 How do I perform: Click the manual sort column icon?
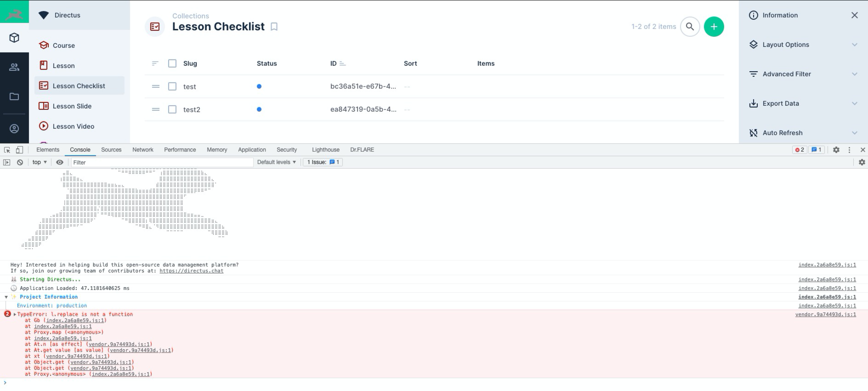click(x=155, y=63)
